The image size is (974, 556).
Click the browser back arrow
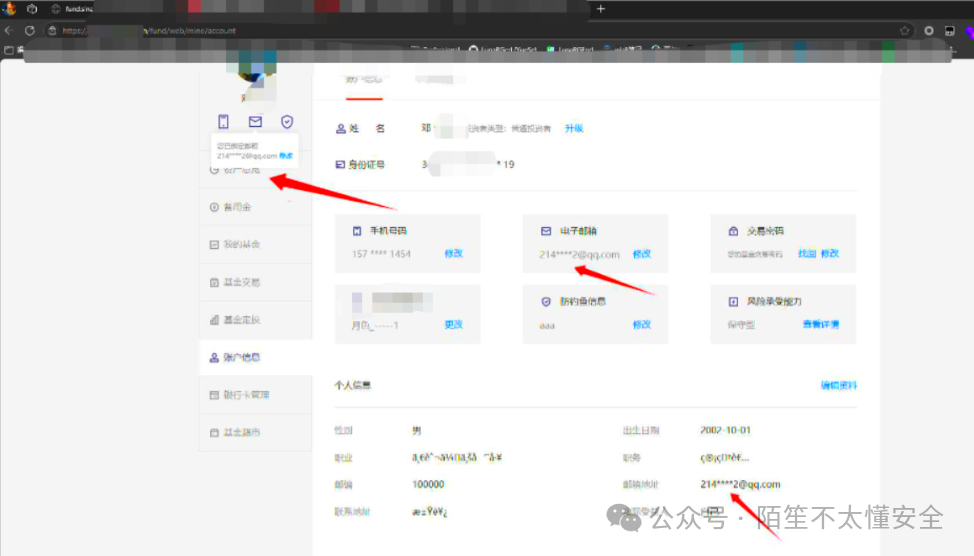point(9,30)
